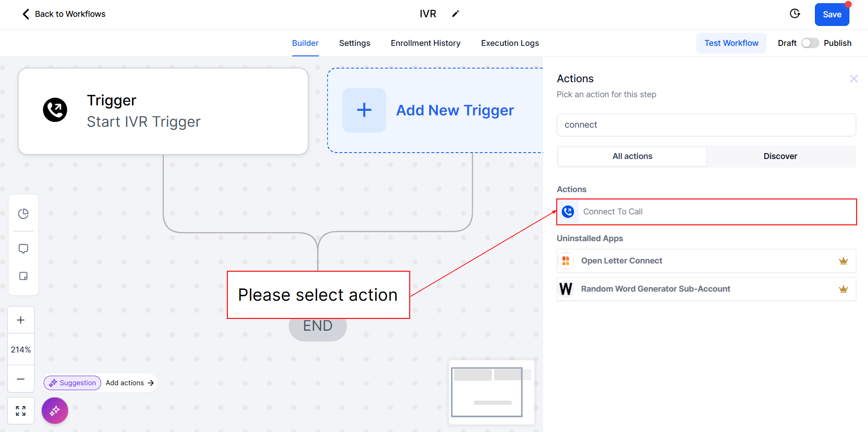Fit workflow to screen with fullscreen icon

click(21, 411)
